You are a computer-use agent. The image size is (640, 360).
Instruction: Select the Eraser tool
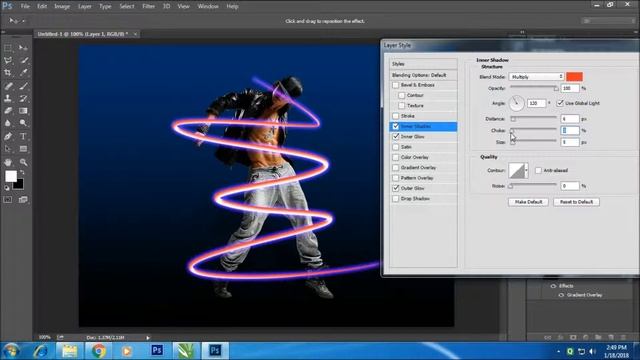[x=8, y=111]
